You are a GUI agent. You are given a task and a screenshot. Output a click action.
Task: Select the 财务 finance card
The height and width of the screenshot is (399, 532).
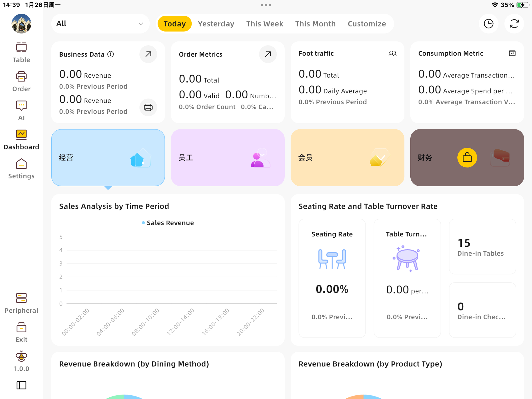click(467, 158)
